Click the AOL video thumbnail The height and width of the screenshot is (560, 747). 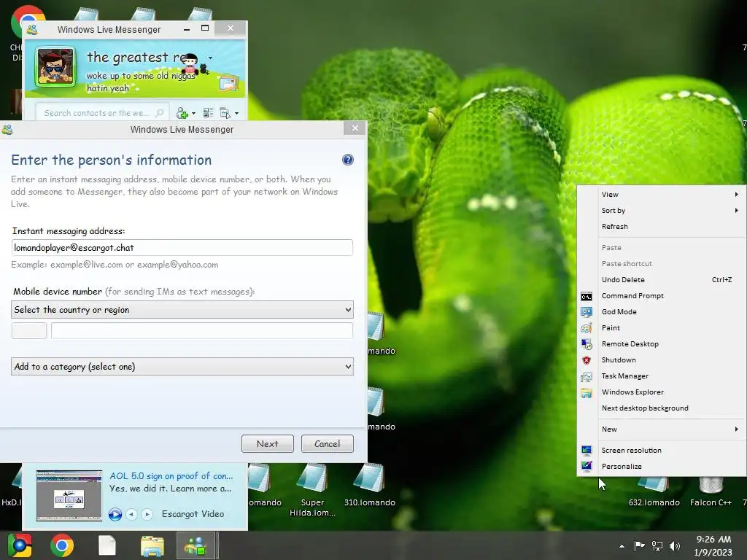[69, 496]
